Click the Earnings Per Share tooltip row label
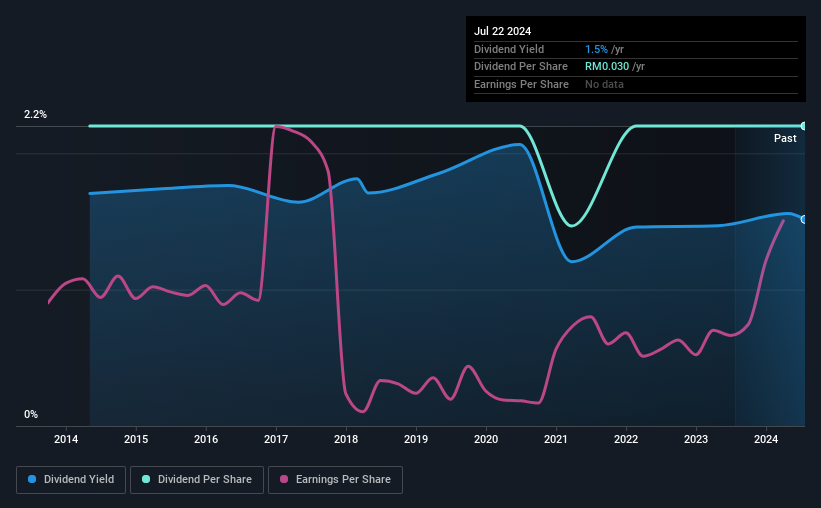Image resolution: width=821 pixels, height=508 pixels. pyautogui.click(x=521, y=84)
